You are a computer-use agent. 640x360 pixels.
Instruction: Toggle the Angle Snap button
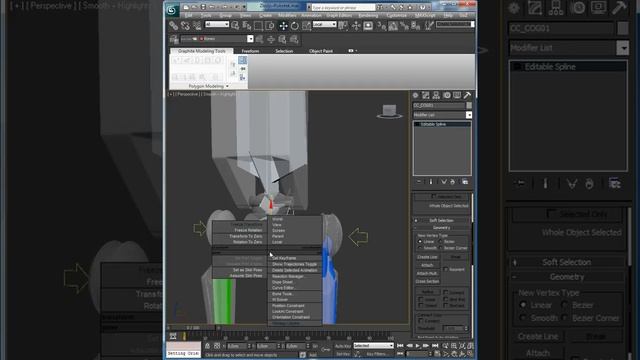393,25
